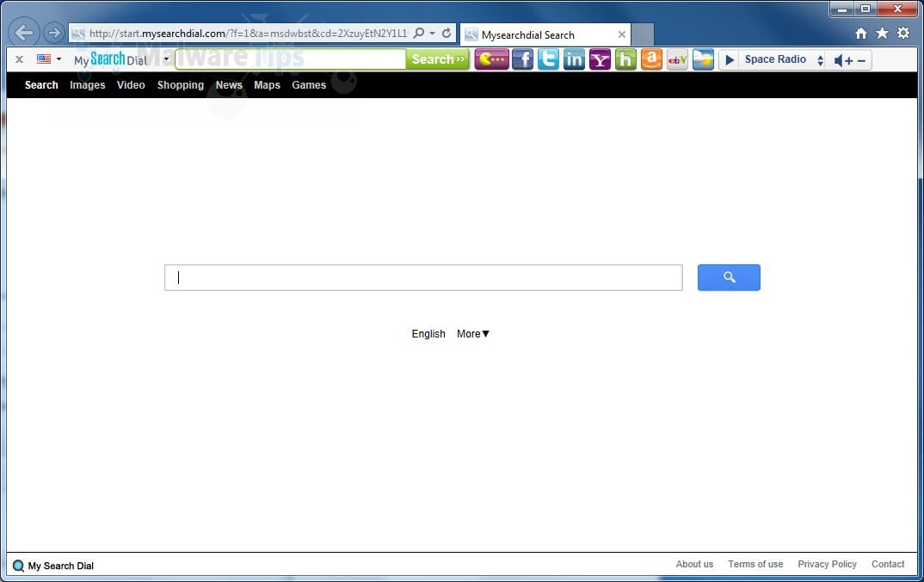Switch to News search

[229, 85]
